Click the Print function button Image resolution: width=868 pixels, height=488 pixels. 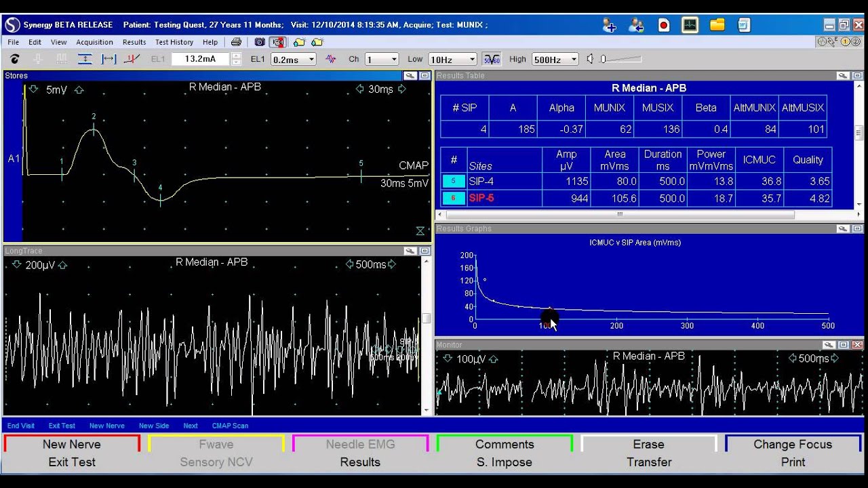pos(793,462)
